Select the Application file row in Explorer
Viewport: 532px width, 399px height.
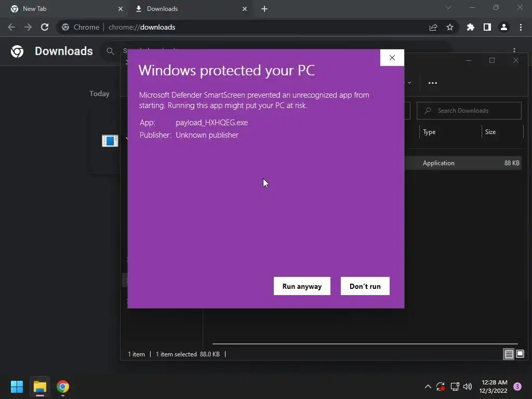click(x=463, y=163)
